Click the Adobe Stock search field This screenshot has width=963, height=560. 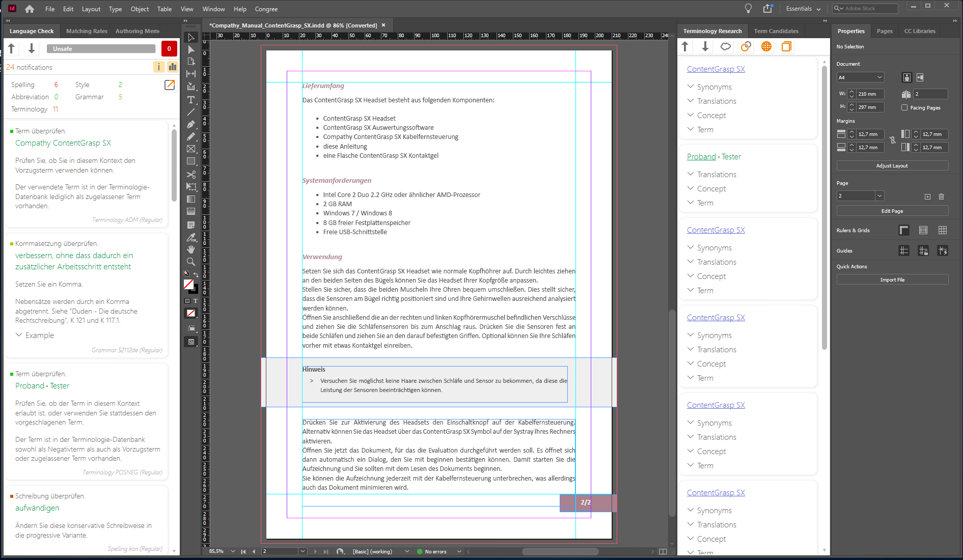870,9
